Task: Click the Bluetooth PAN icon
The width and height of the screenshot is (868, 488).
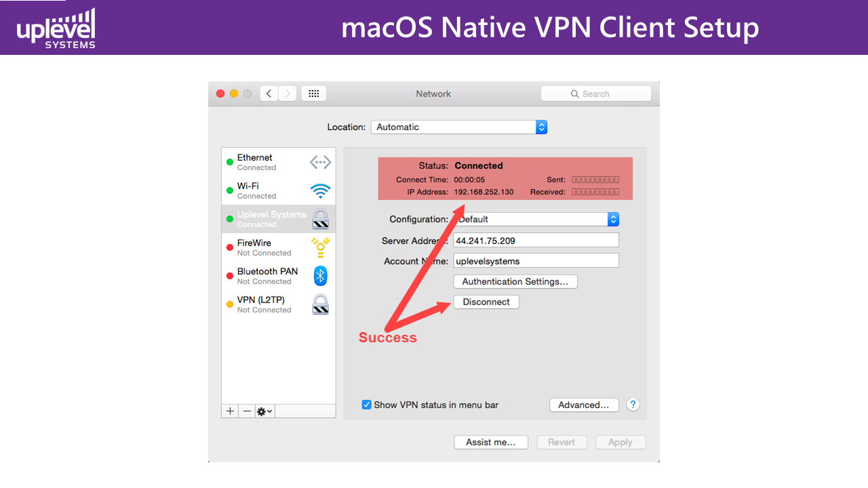Action: [x=321, y=276]
